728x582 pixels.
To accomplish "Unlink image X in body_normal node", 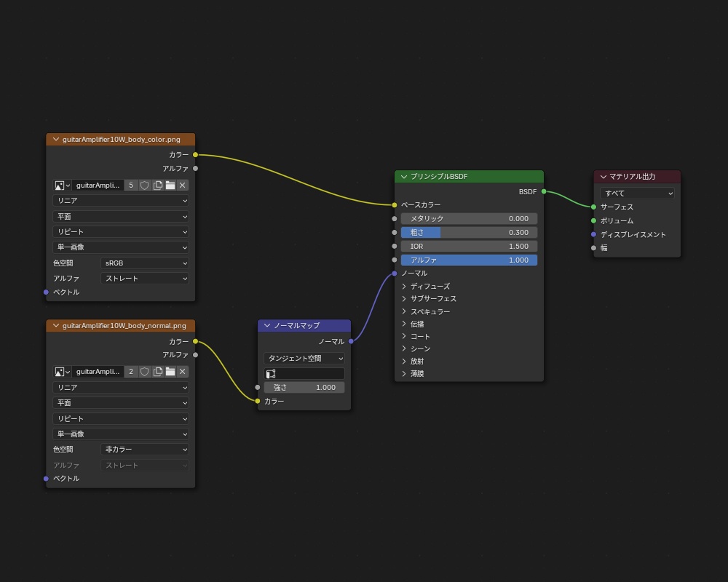I will pyautogui.click(x=183, y=372).
